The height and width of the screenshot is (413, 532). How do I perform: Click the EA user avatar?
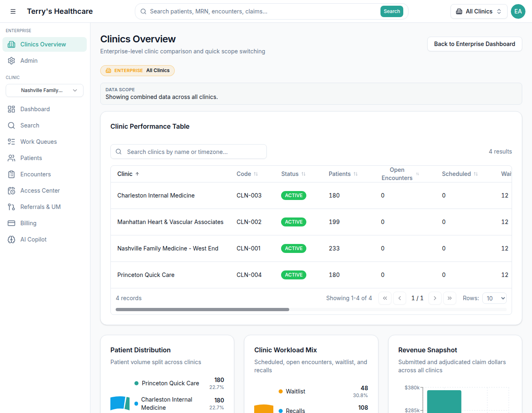coord(518,11)
